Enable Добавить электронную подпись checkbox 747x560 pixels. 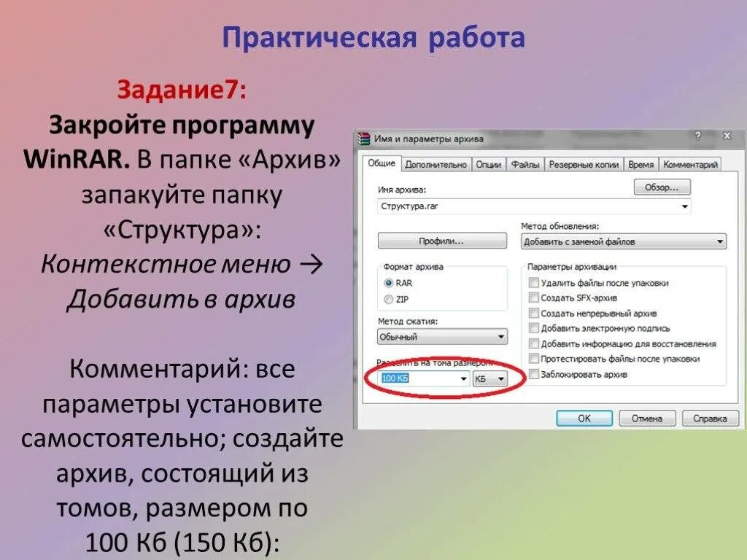click(534, 328)
